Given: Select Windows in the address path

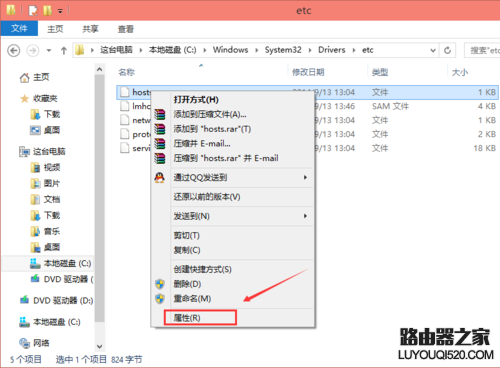Looking at the screenshot, I should tap(230, 50).
